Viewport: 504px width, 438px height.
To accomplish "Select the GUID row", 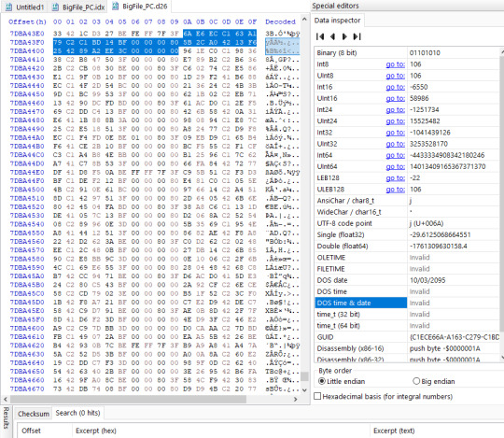I will 407,337.
